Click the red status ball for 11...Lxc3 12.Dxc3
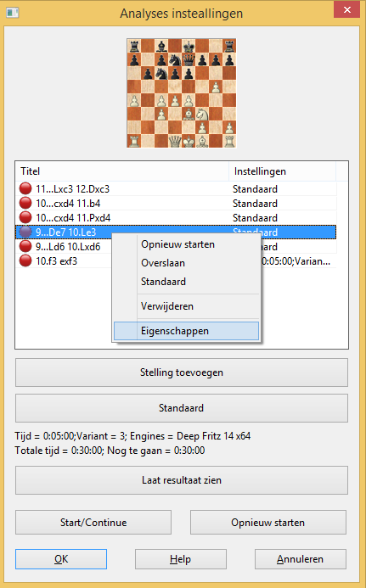The width and height of the screenshot is (366, 588). pos(25,188)
